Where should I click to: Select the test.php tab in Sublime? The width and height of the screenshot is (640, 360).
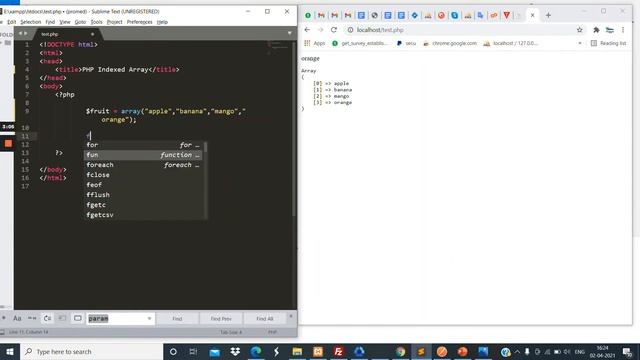[x=67, y=34]
